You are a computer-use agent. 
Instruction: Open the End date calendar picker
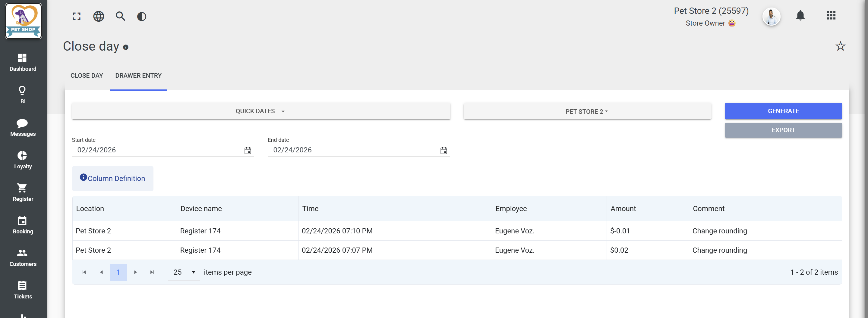[x=443, y=151]
